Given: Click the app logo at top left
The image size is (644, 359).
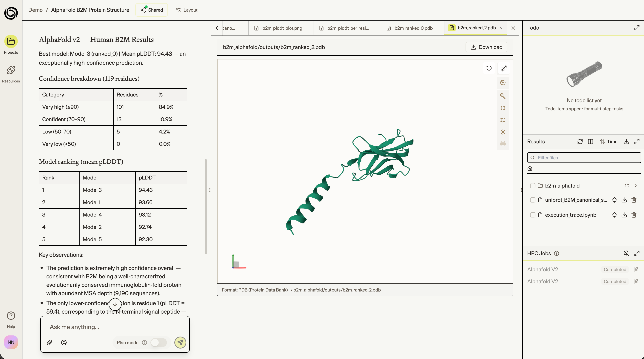Looking at the screenshot, I should (x=11, y=13).
